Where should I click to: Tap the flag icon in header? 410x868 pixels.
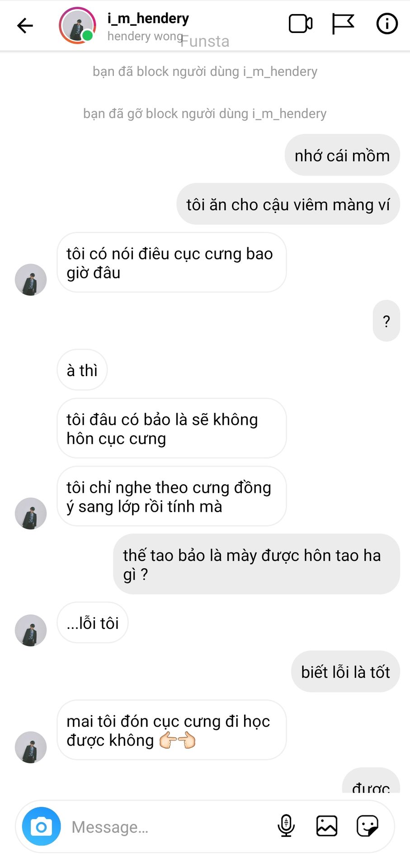pos(343,24)
